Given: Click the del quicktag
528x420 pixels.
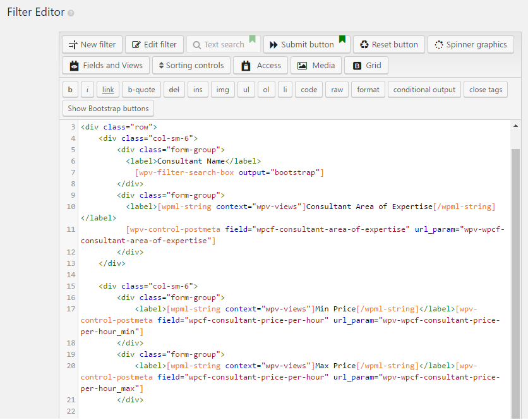Looking at the screenshot, I should click(174, 90).
